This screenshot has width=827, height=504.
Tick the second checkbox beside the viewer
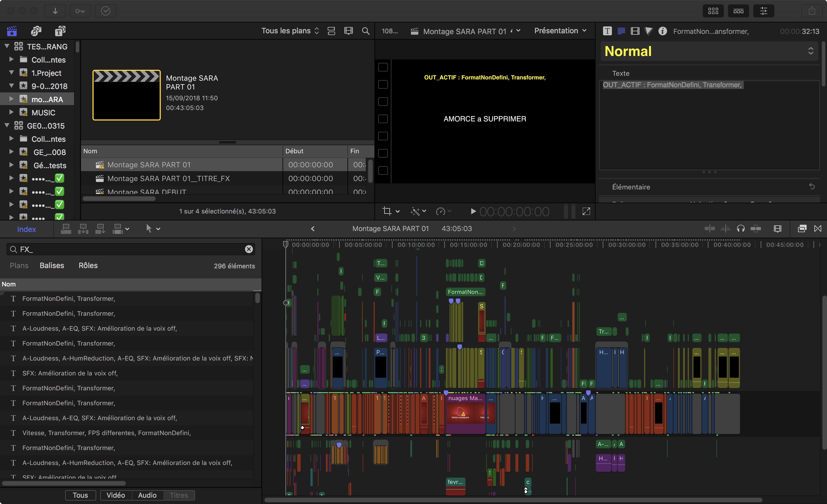pyautogui.click(x=383, y=84)
